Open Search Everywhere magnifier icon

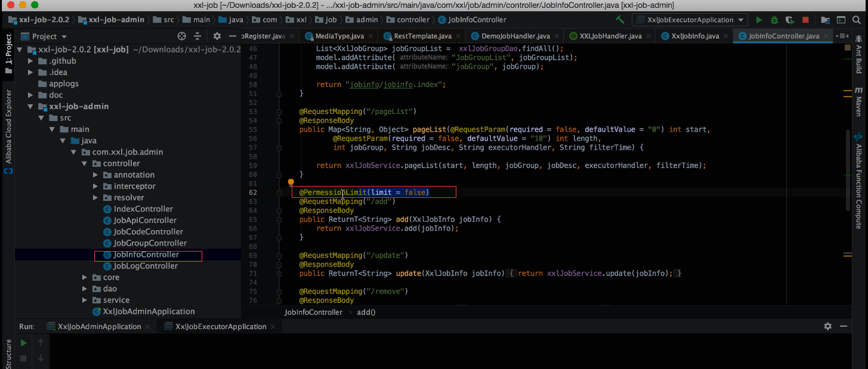(x=855, y=20)
